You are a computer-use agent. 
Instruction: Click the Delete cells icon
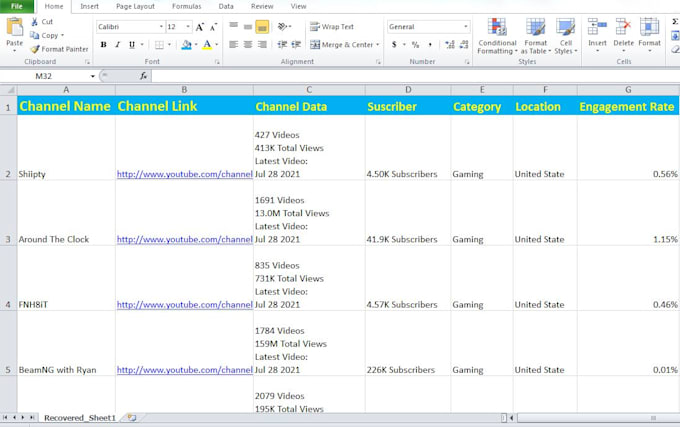click(623, 27)
